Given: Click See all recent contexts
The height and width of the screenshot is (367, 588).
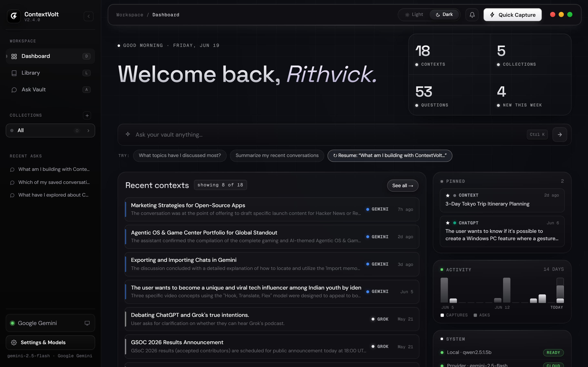Looking at the screenshot, I should click(403, 186).
